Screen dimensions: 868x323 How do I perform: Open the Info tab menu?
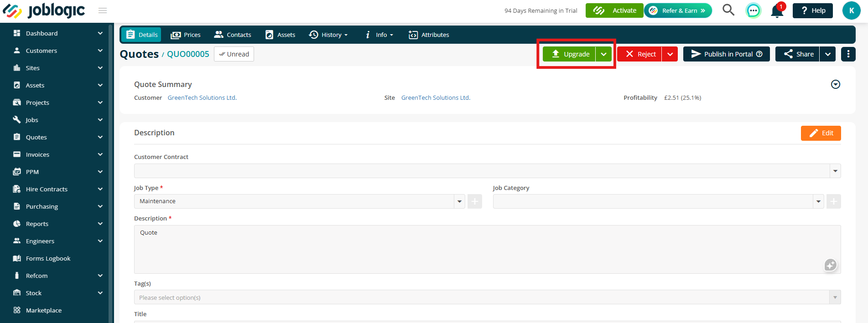(379, 35)
